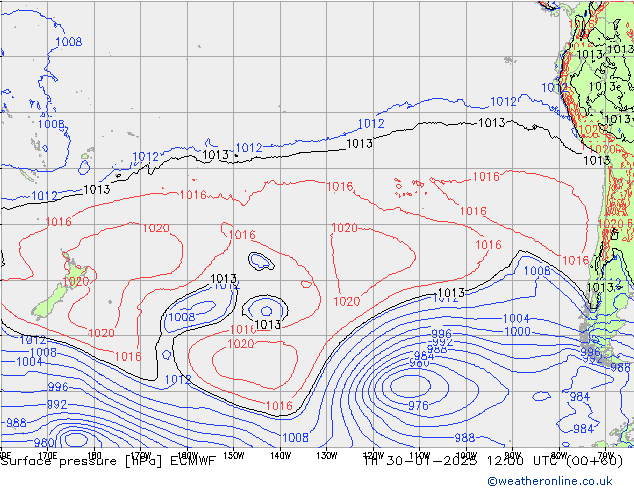This screenshot has height=490, width=634.
Task: Click the 1000 isobar label below 1004
Action: (x=516, y=332)
